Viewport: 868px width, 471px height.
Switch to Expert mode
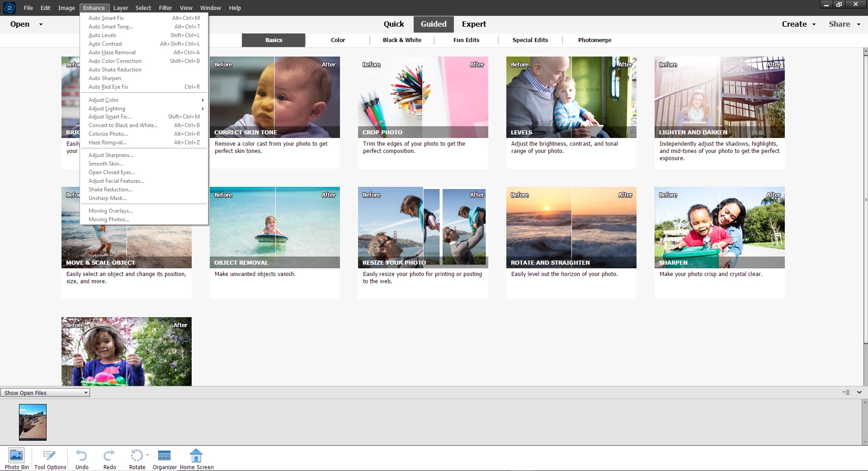(474, 24)
